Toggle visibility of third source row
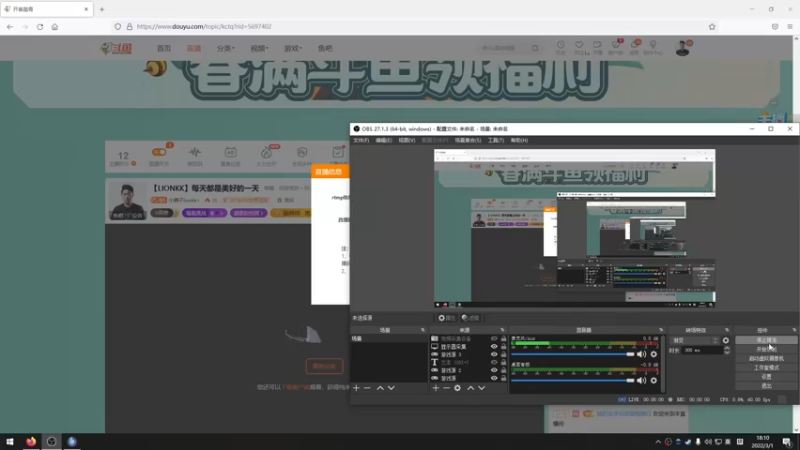 pyautogui.click(x=494, y=354)
